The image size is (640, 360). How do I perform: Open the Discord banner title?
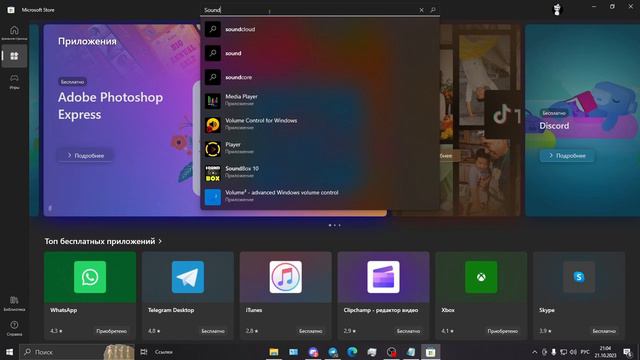(554, 126)
